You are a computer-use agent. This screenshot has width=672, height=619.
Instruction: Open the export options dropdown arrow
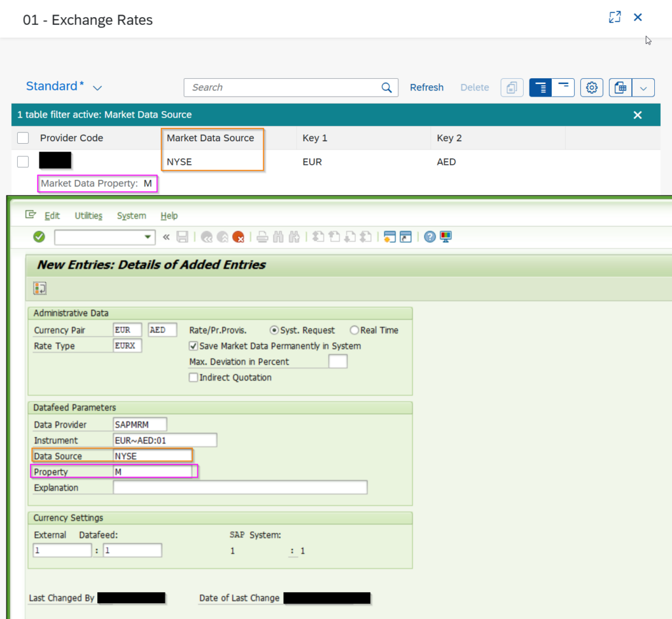(643, 87)
